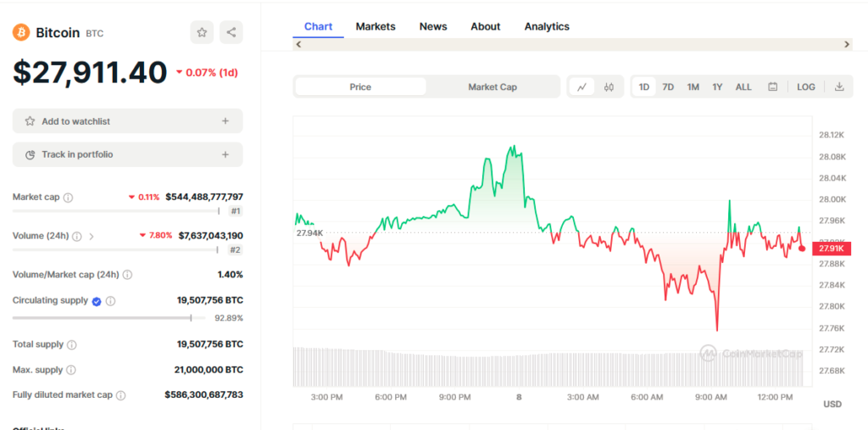The image size is (868, 430).
Task: Download chart data icon
Action: [x=839, y=87]
